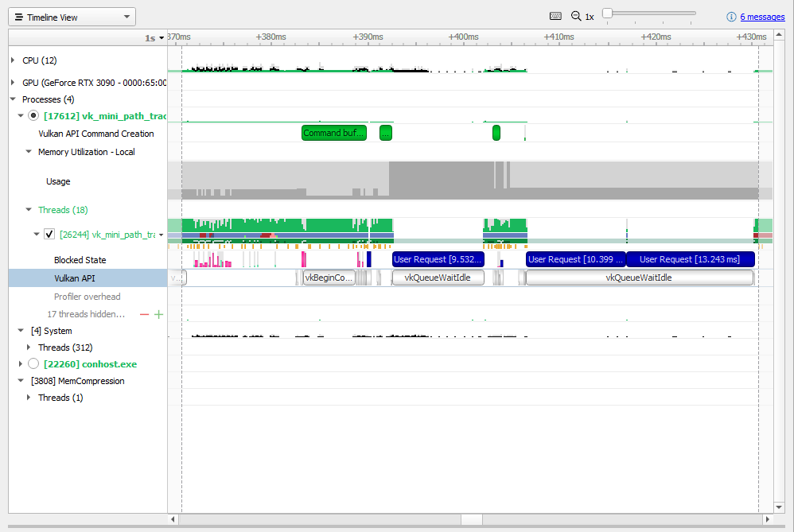Open the 6 messages link
The width and height of the screenshot is (794, 532).
click(x=762, y=17)
